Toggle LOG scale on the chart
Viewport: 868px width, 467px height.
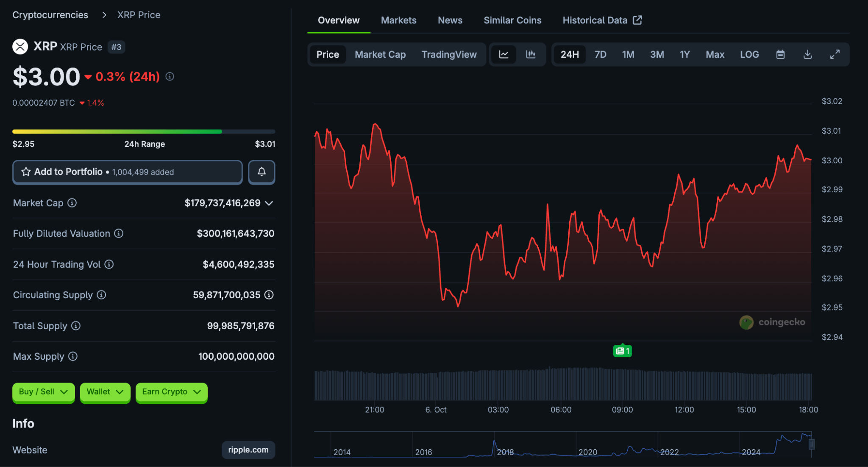749,54
